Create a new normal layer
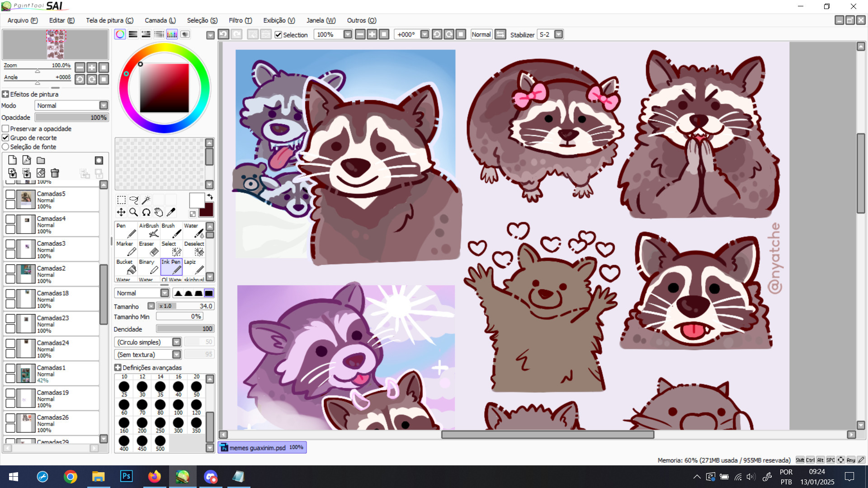The image size is (868, 488). tap(12, 160)
